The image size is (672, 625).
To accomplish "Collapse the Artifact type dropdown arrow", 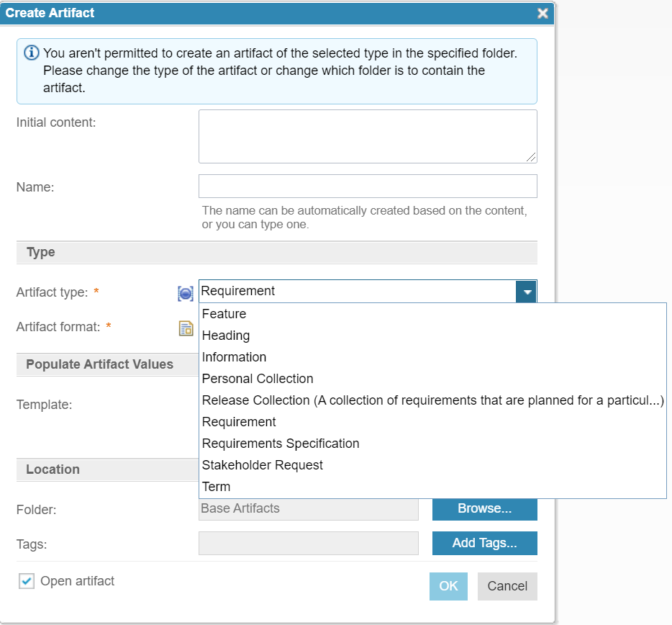I will (527, 292).
